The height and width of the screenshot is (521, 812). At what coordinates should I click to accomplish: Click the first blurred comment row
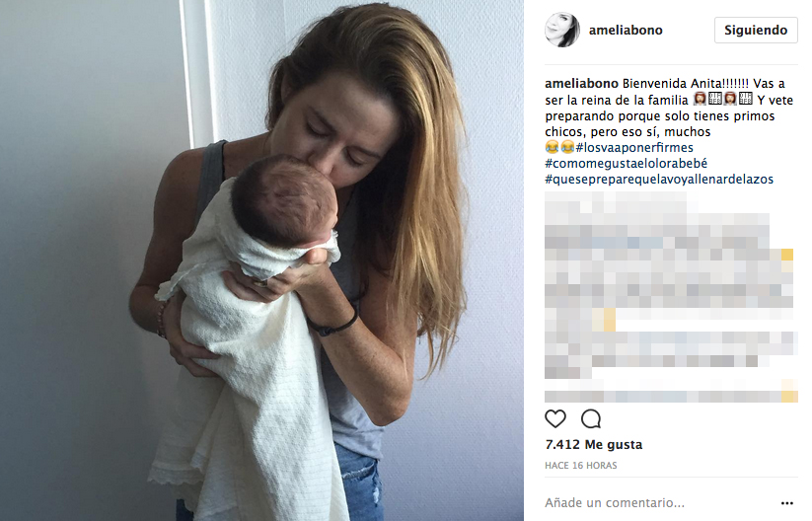pos(616,202)
